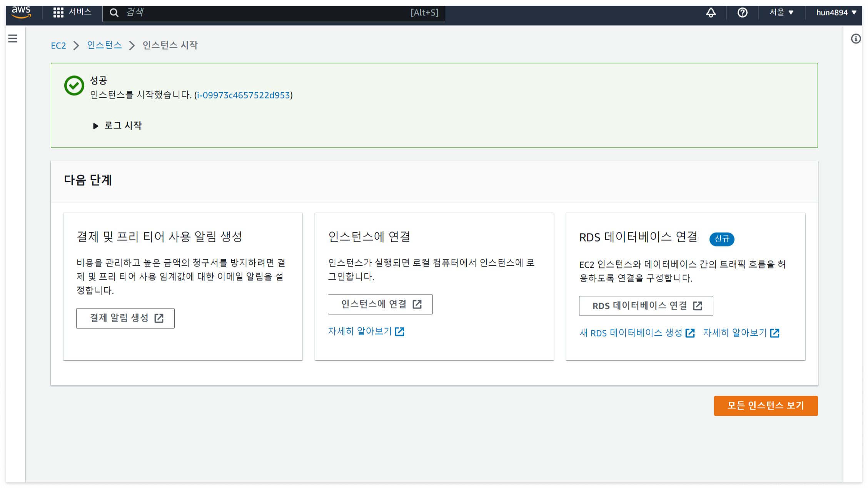Viewport: 868px width, 488px height.
Task: Click the green success checkmark icon
Action: click(x=74, y=85)
